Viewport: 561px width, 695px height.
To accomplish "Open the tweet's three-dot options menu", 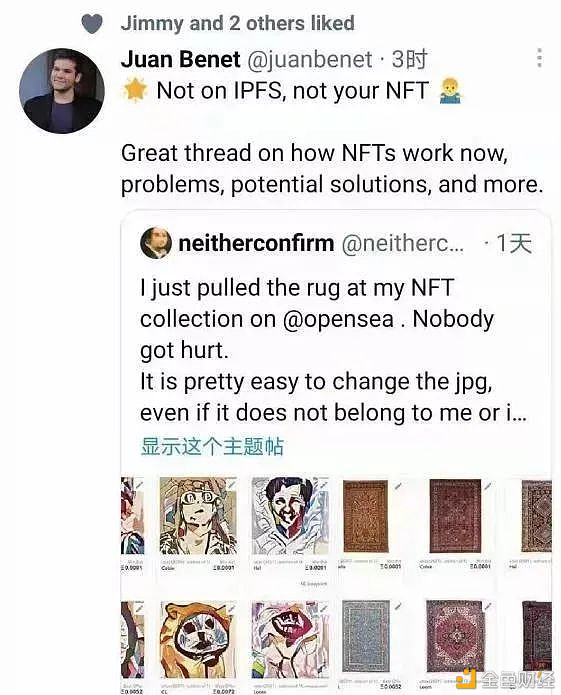I will click(x=539, y=58).
